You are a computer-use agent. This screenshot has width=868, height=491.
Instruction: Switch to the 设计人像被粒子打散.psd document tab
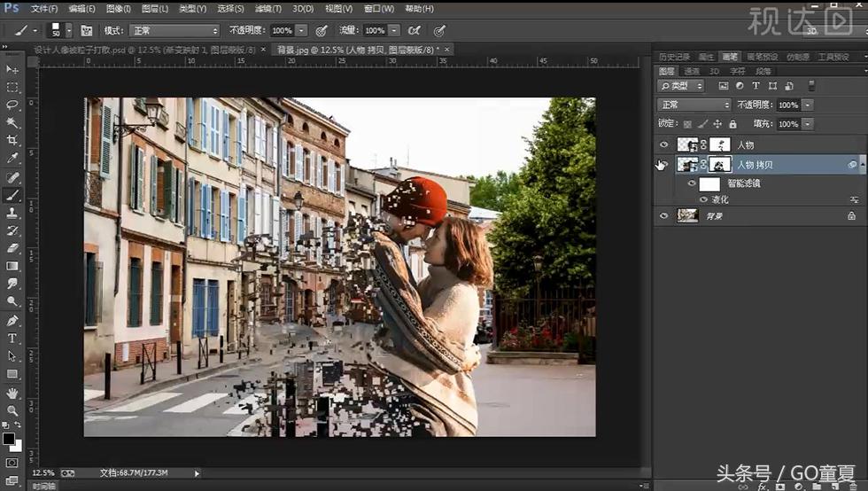pyautogui.click(x=142, y=50)
